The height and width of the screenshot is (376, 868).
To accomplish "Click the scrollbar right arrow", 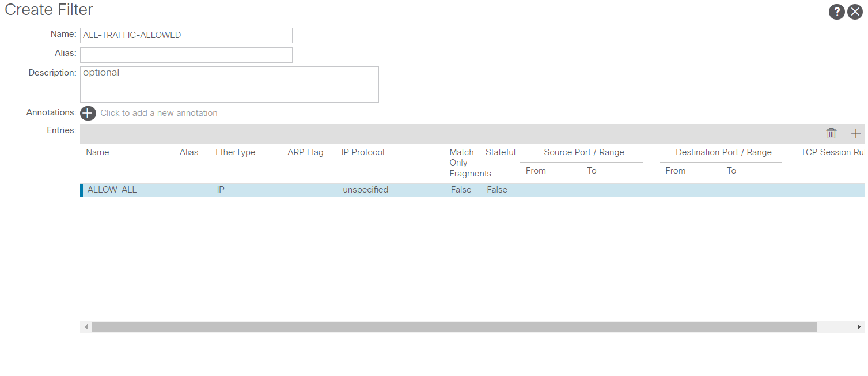I will [859, 327].
